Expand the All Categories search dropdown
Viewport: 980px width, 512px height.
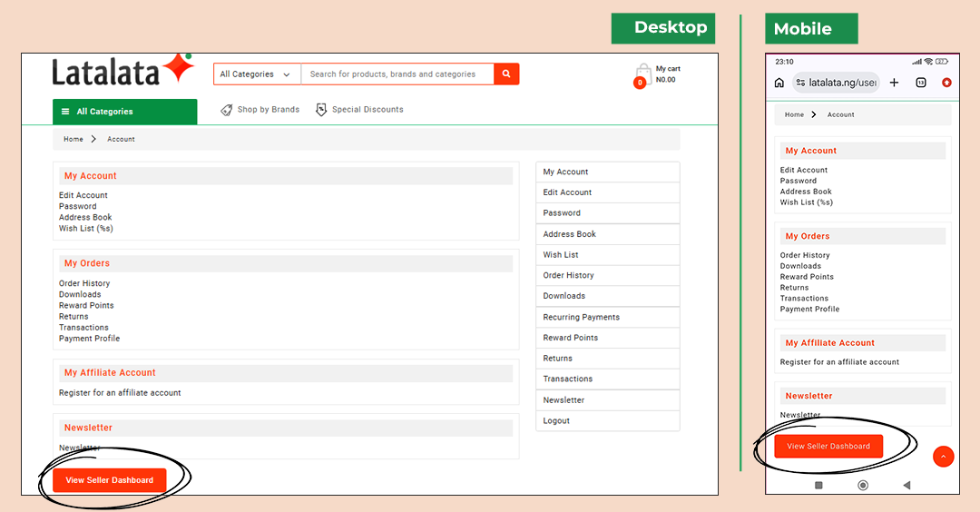(257, 74)
